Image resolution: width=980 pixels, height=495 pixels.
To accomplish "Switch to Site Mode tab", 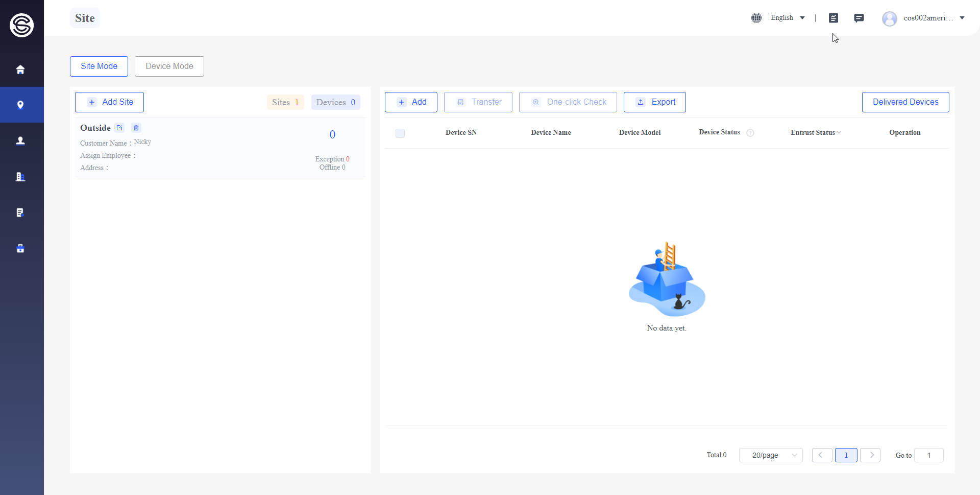I will [99, 66].
